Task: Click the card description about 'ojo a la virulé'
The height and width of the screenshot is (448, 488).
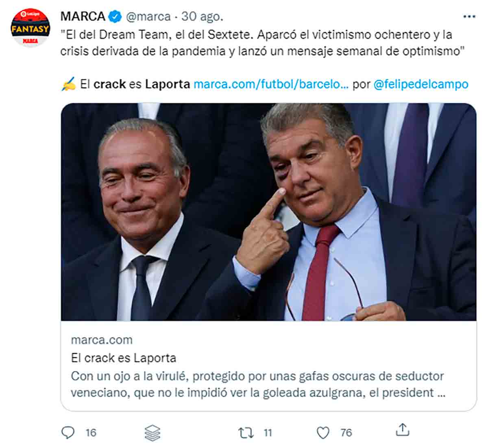Action: click(258, 385)
